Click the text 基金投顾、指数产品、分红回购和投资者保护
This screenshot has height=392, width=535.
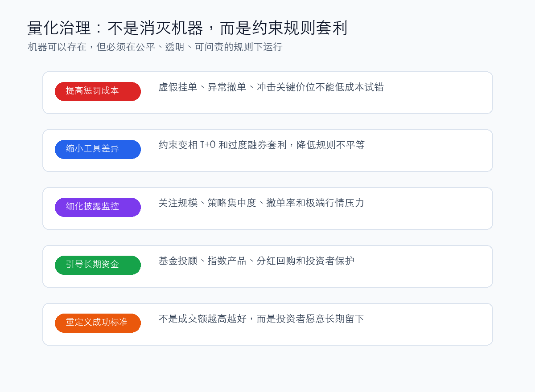coord(256,261)
